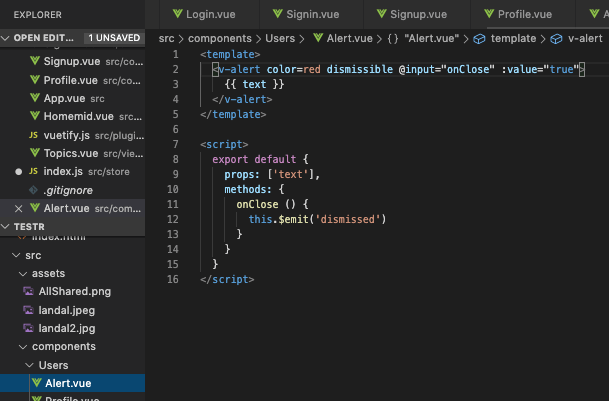Open landal.jpeg from the assets folder

click(66, 310)
